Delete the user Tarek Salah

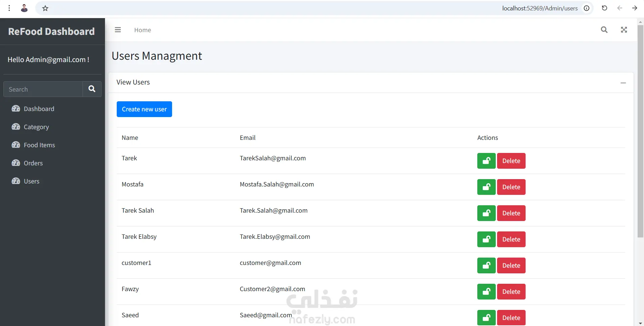(511, 213)
